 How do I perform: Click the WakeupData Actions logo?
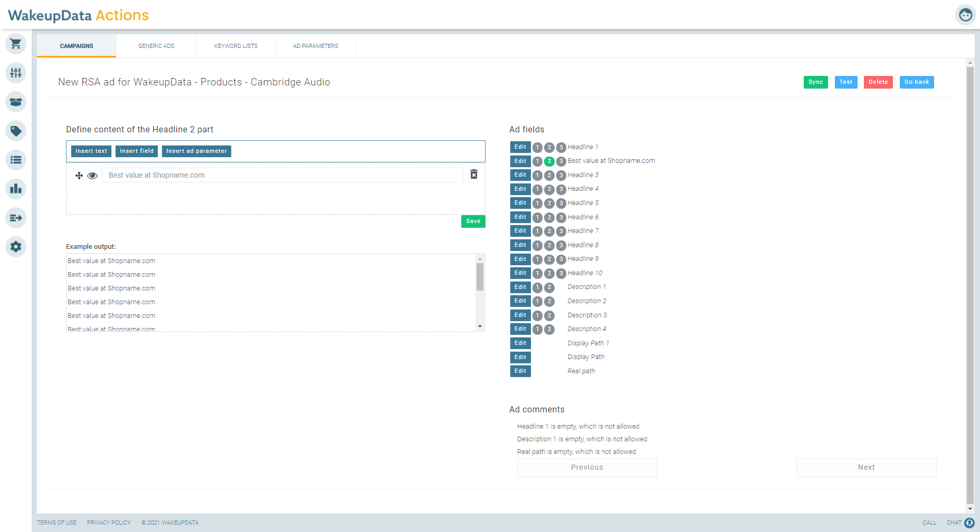[x=78, y=15]
